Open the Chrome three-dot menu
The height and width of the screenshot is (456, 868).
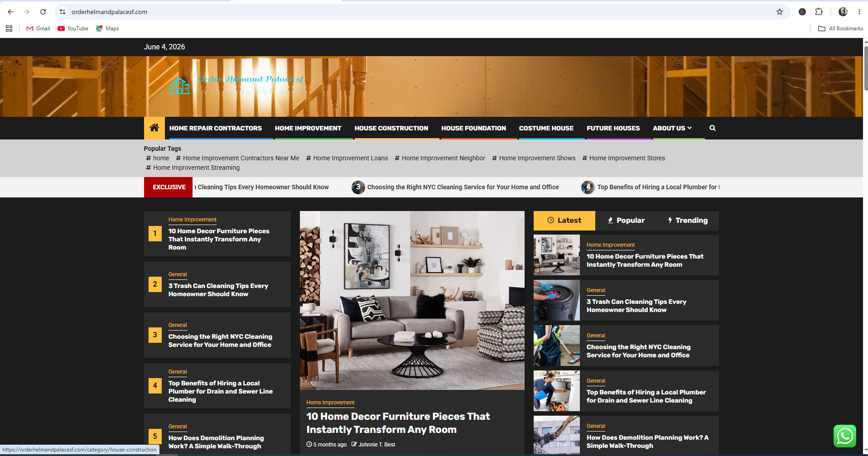(859, 12)
